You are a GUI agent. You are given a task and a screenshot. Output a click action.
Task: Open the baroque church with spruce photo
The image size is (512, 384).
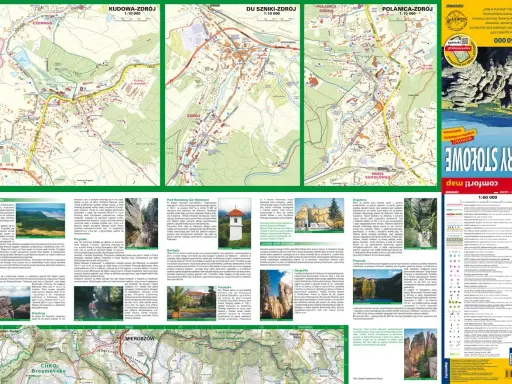click(319, 215)
